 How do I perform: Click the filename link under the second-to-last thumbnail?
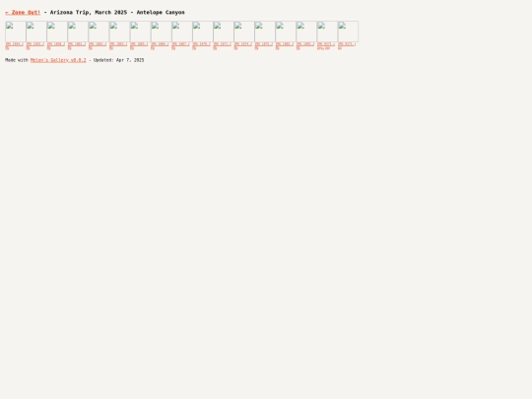pyautogui.click(x=326, y=46)
